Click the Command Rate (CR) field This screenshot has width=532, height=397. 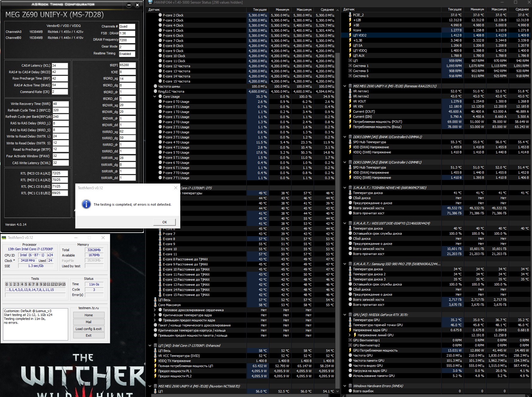pos(60,92)
